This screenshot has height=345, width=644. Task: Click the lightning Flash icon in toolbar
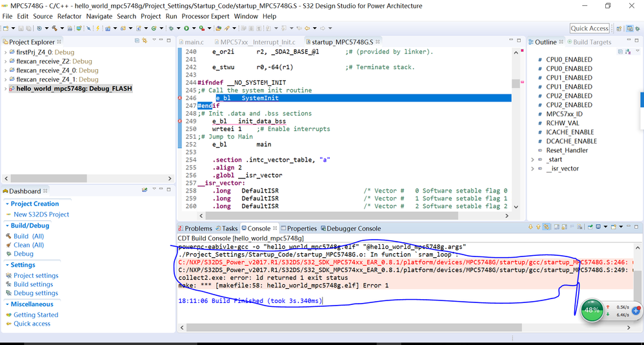[97, 28]
